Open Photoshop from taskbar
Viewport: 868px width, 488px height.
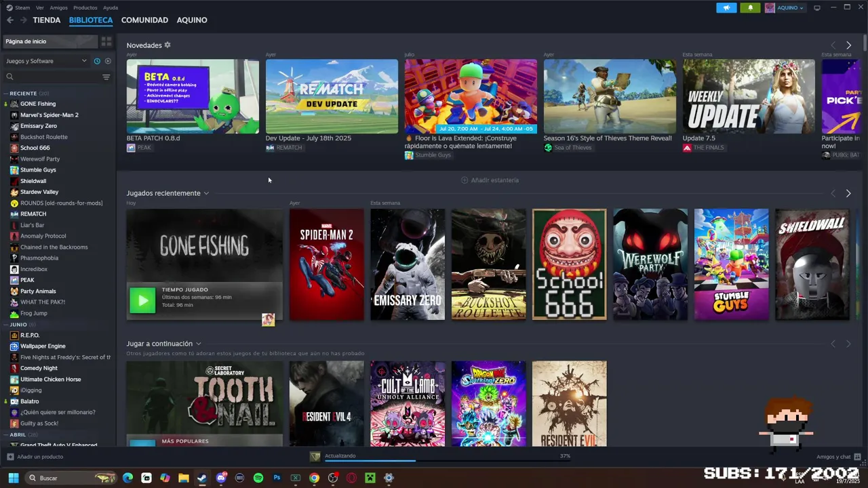(277, 478)
